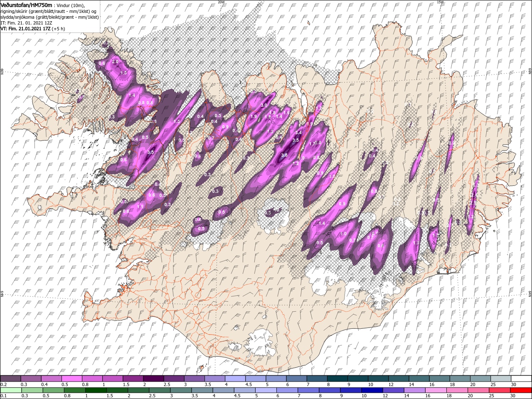Screen dimensions: 532x399
Task: Click the '10' label under the upper legend
Action: 370,384
